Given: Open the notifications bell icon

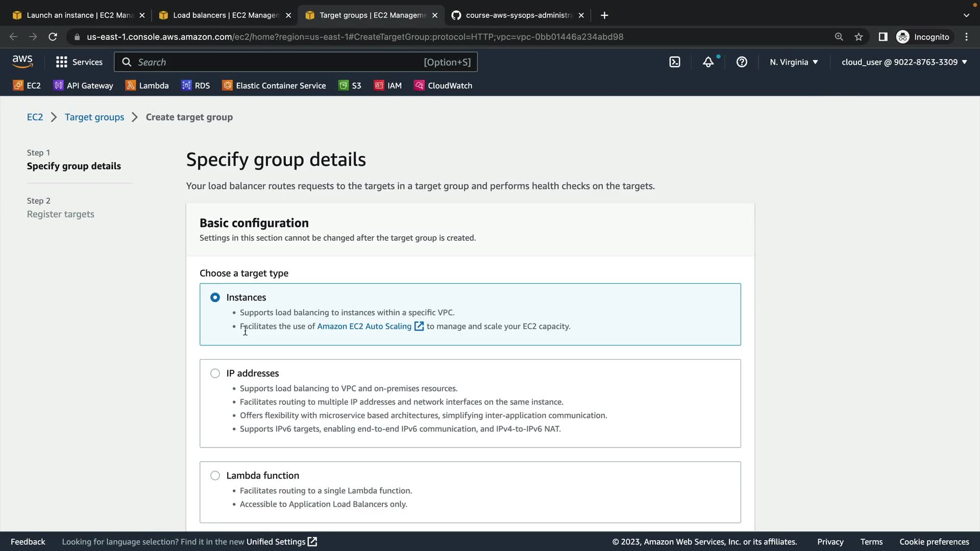Looking at the screenshot, I should 708,62.
